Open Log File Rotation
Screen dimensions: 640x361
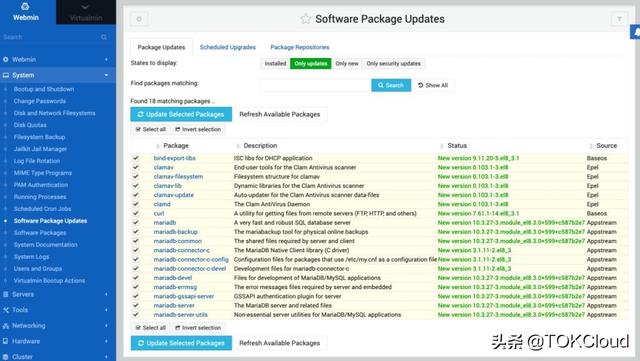tap(37, 161)
